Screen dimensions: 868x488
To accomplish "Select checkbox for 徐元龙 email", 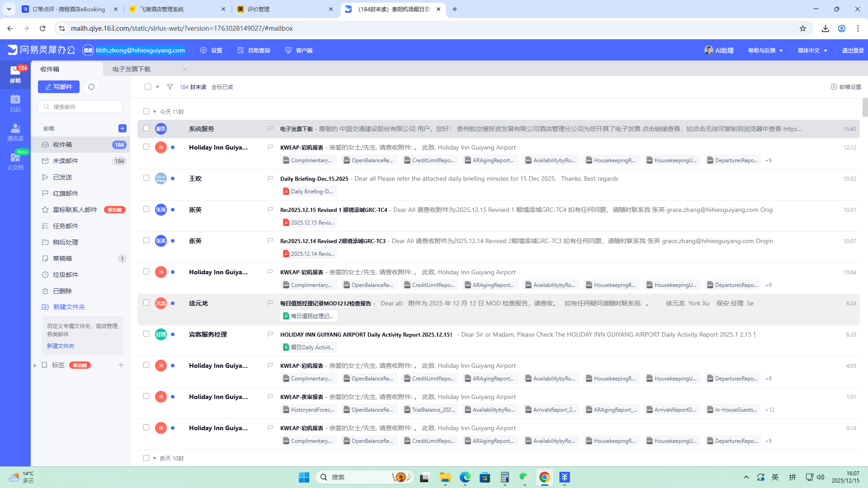I will click(x=146, y=303).
